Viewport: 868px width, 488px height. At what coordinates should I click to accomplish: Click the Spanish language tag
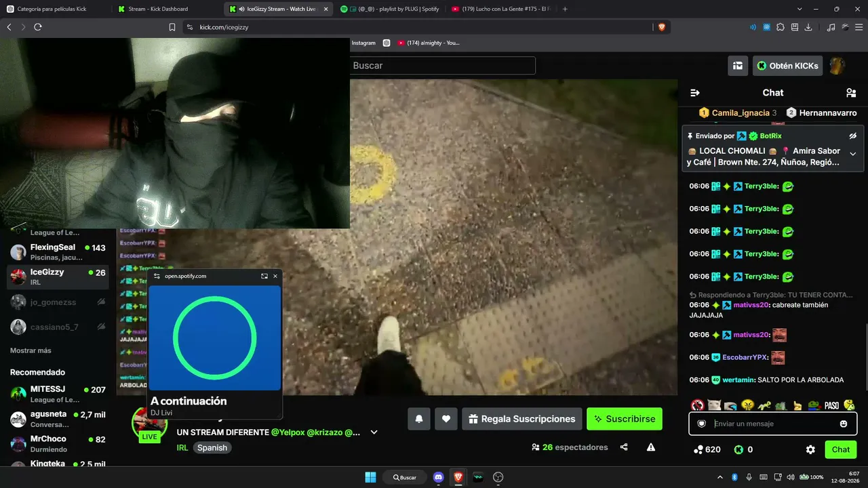[212, 447]
